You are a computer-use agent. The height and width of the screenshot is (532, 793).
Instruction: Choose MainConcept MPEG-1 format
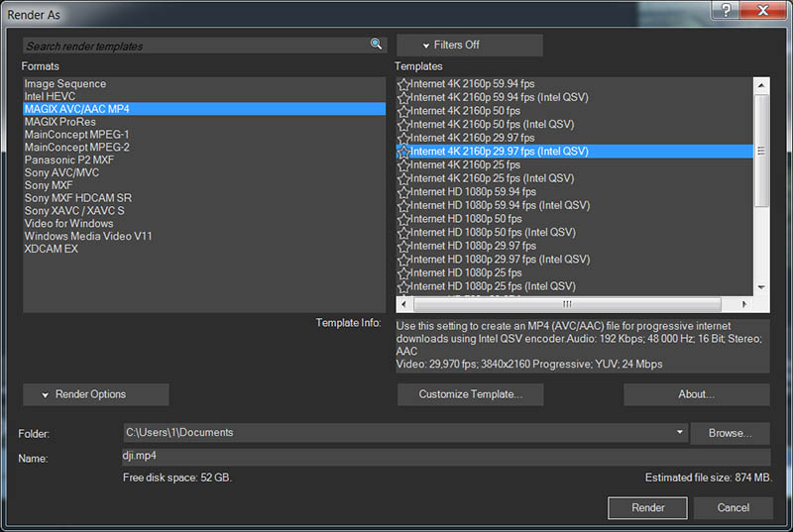(x=204, y=135)
